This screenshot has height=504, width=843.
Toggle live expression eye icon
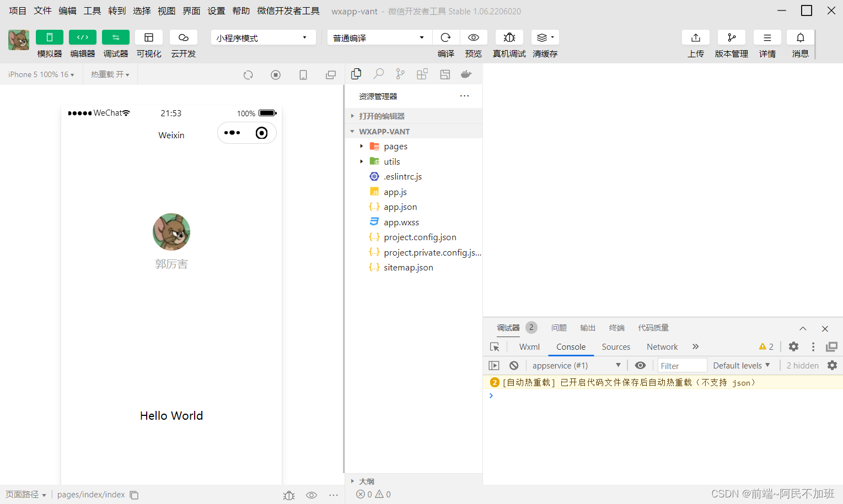click(640, 365)
